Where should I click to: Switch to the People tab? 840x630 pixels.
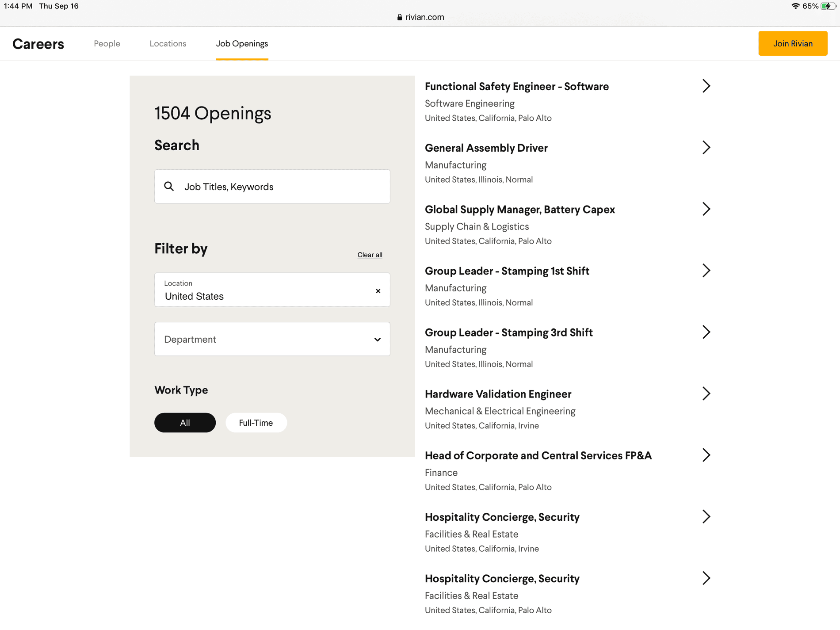tap(107, 43)
